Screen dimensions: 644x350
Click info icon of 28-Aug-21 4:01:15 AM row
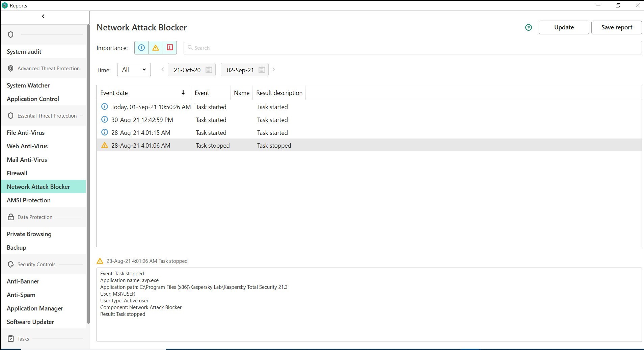(105, 132)
